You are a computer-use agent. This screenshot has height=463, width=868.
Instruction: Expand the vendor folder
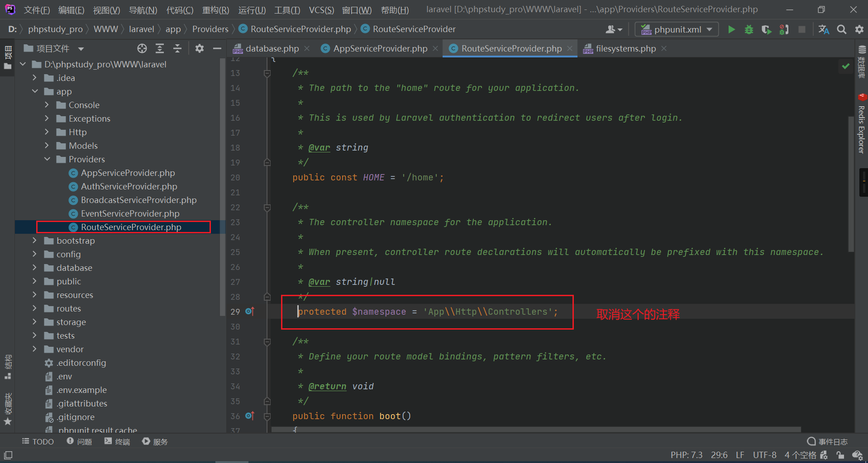pyautogui.click(x=35, y=349)
